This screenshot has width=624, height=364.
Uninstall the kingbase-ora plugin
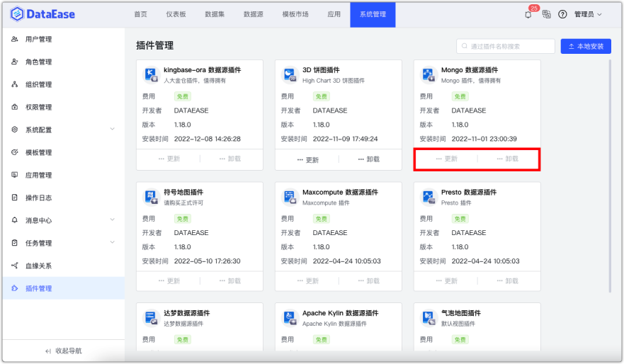(x=230, y=159)
